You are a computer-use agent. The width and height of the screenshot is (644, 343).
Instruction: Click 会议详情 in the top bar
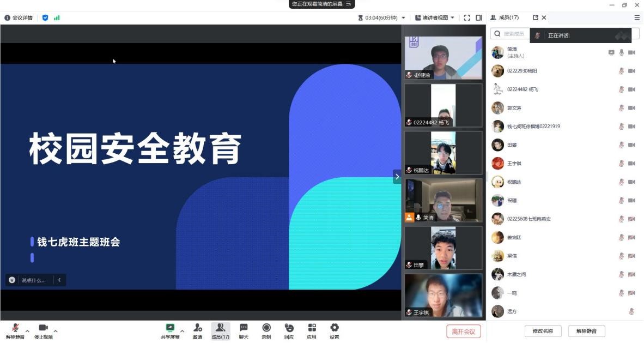[19, 17]
